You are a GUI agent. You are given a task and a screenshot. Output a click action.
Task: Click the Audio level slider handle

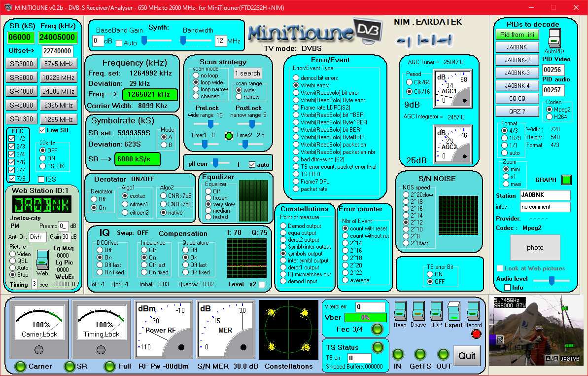click(552, 280)
